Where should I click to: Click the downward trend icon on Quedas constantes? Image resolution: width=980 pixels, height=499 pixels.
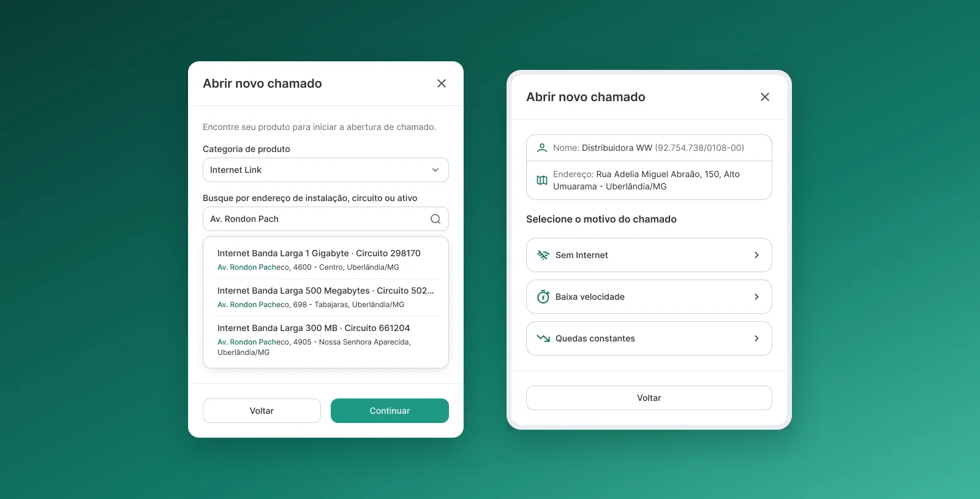tap(543, 338)
